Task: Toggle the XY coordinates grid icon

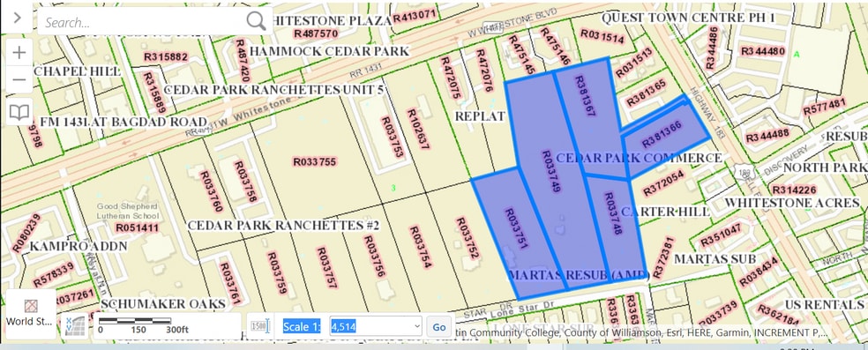Action: pos(75,325)
